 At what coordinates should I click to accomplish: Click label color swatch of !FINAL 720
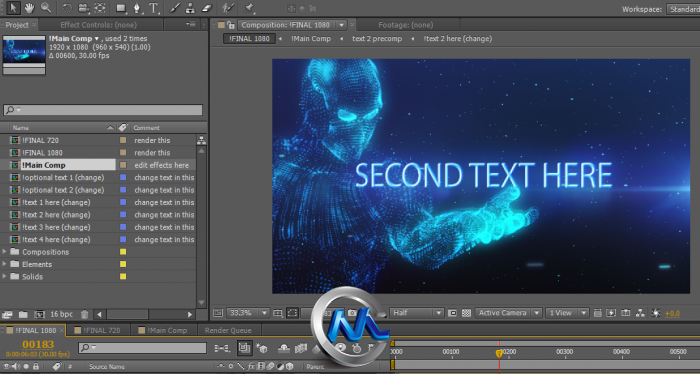123,140
